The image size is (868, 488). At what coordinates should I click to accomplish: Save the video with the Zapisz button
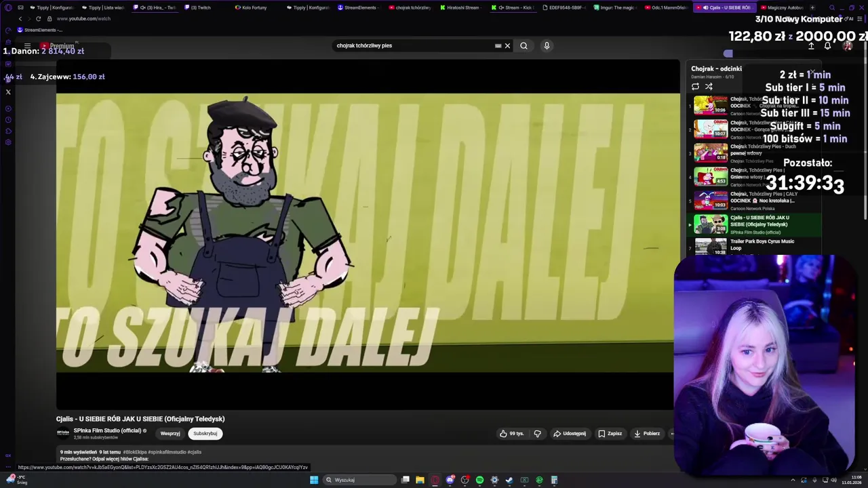tap(610, 434)
